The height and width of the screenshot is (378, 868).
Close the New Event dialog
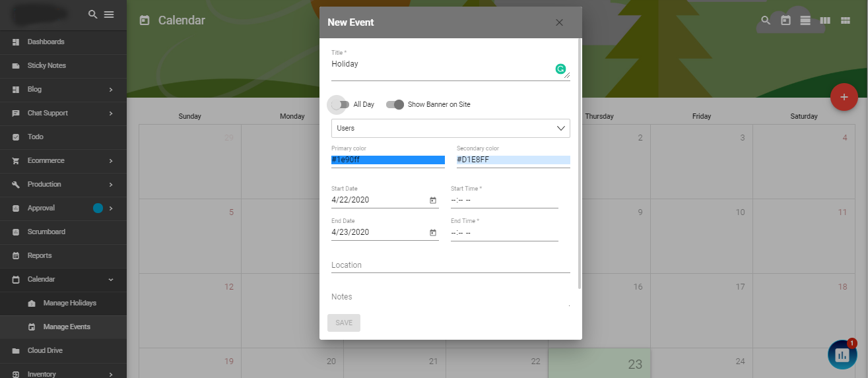click(559, 22)
